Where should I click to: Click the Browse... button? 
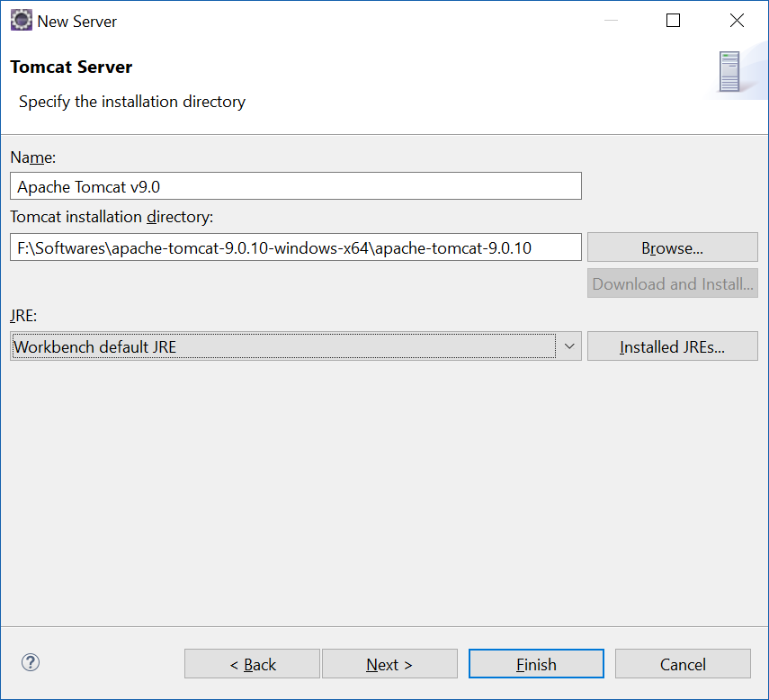(673, 247)
